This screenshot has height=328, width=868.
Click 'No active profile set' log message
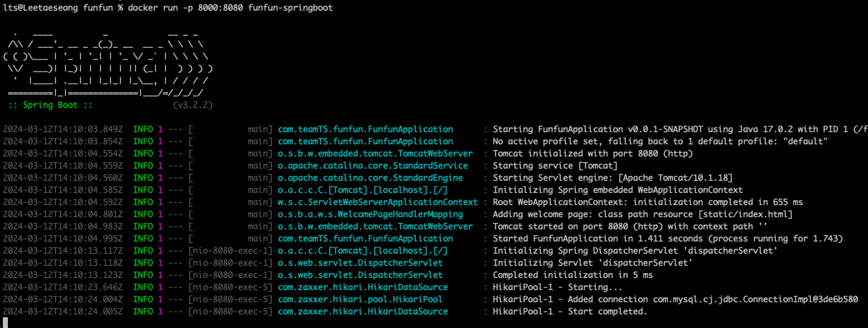click(x=660, y=141)
